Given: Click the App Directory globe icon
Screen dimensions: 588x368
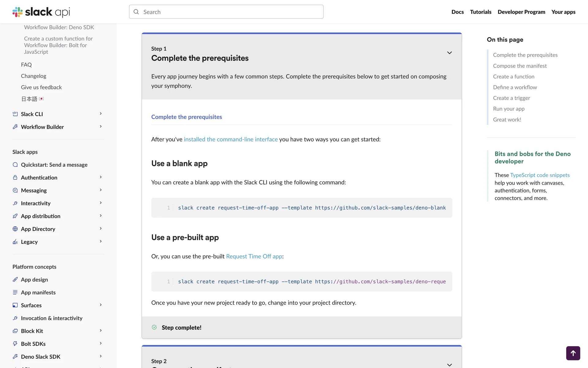Looking at the screenshot, I should (15, 229).
